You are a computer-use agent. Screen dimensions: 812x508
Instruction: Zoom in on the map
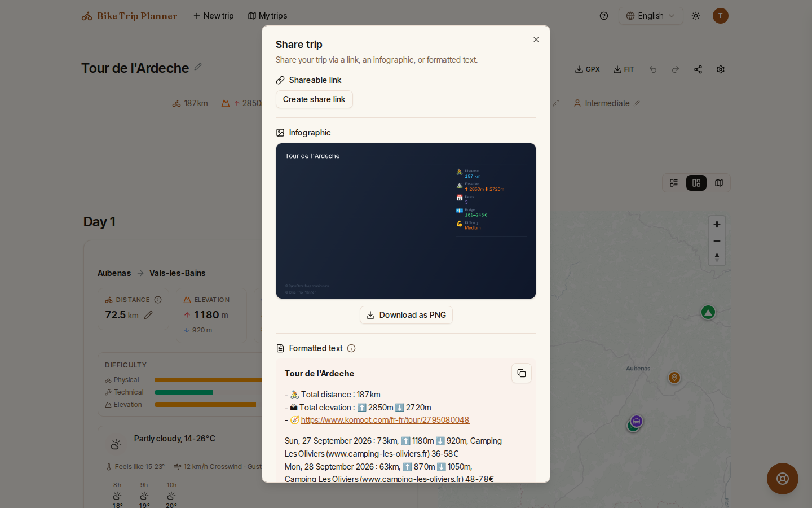click(717, 225)
